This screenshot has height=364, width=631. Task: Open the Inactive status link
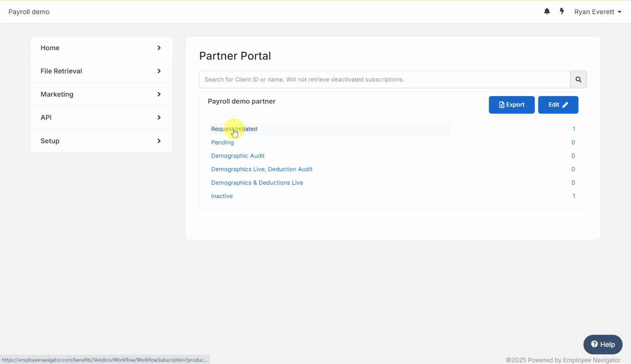tap(222, 196)
